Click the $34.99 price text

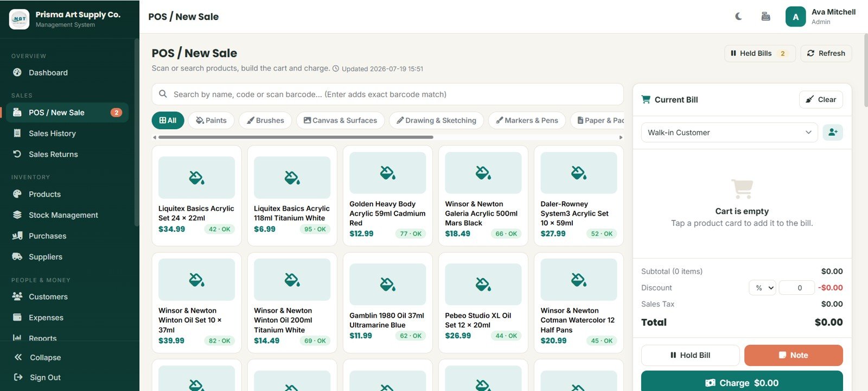(x=171, y=229)
